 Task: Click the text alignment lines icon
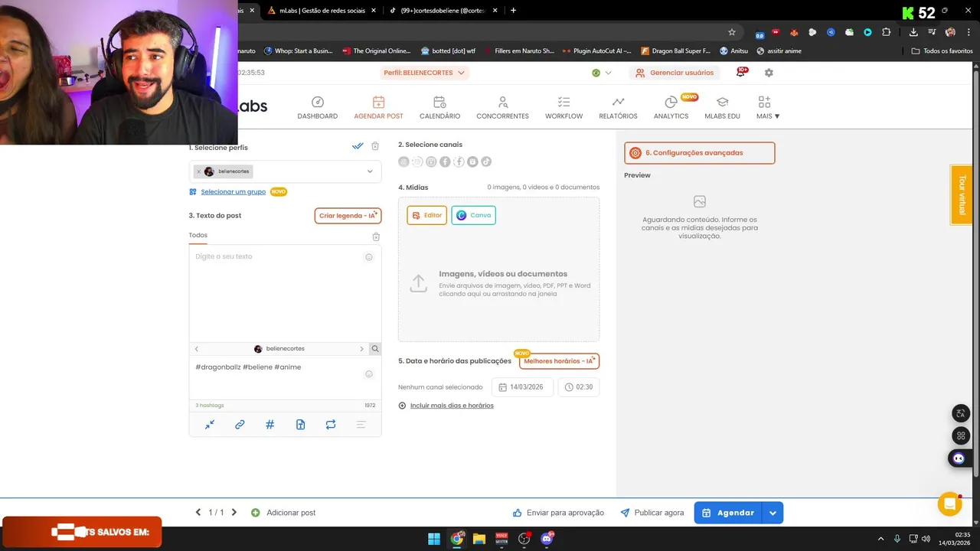[x=361, y=425]
